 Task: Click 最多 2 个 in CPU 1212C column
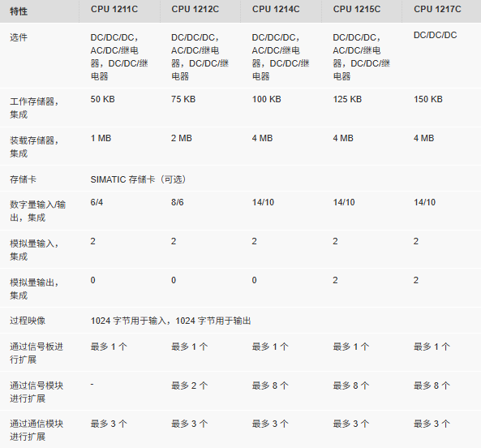click(190, 386)
